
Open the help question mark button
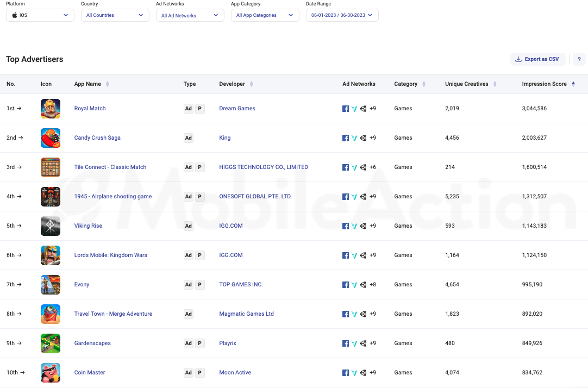click(x=579, y=59)
